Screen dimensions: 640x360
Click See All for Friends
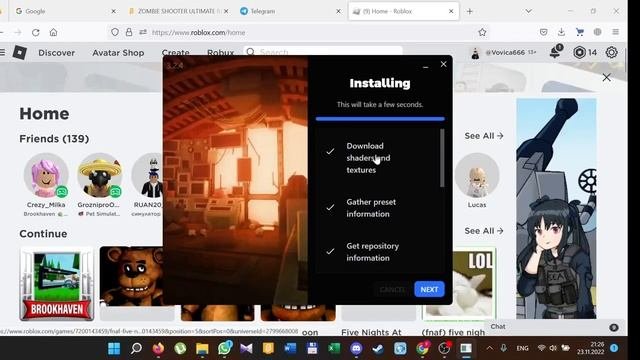[x=484, y=136]
